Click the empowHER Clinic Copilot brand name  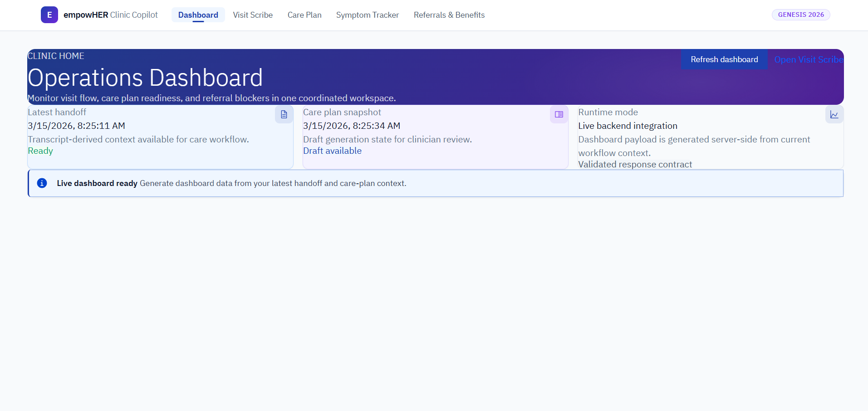point(111,15)
